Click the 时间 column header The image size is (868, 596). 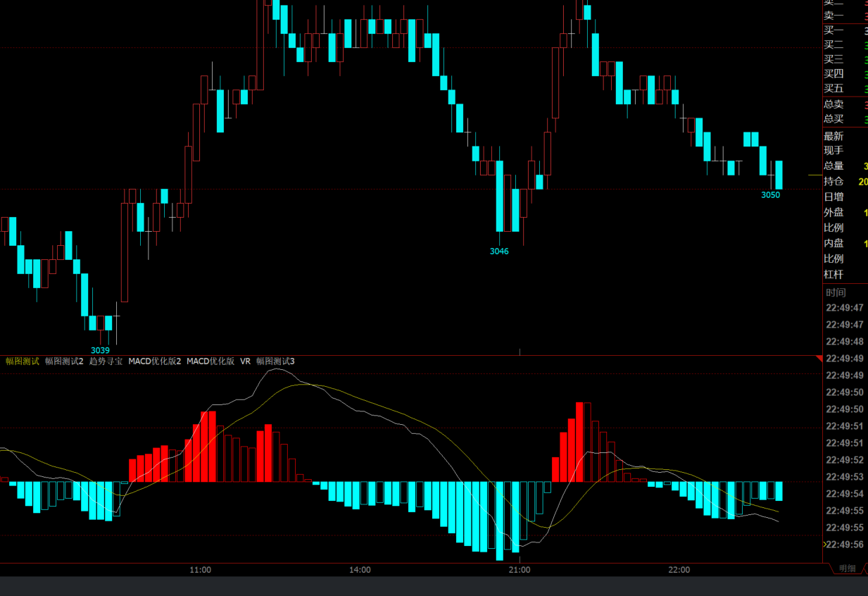[836, 292]
